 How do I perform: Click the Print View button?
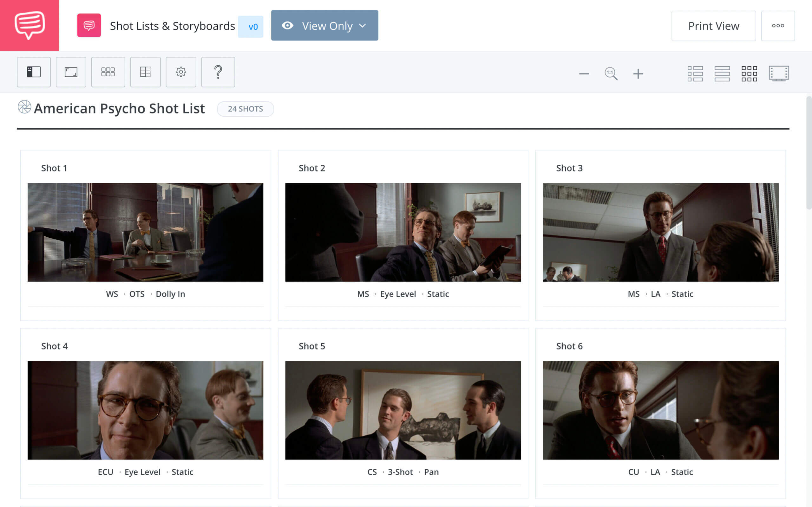[713, 25]
